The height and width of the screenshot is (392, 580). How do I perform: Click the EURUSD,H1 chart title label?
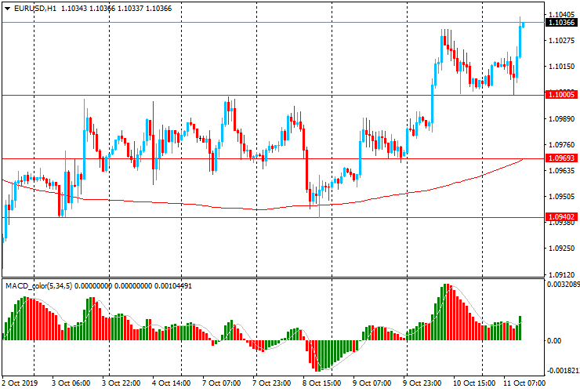[35, 7]
